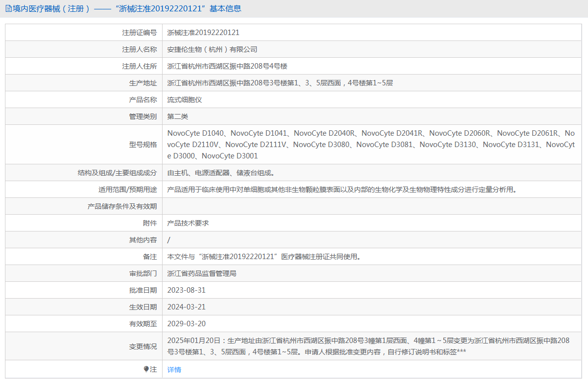Click the 生效日期 label
The width and height of the screenshot is (588, 382).
[x=143, y=307]
